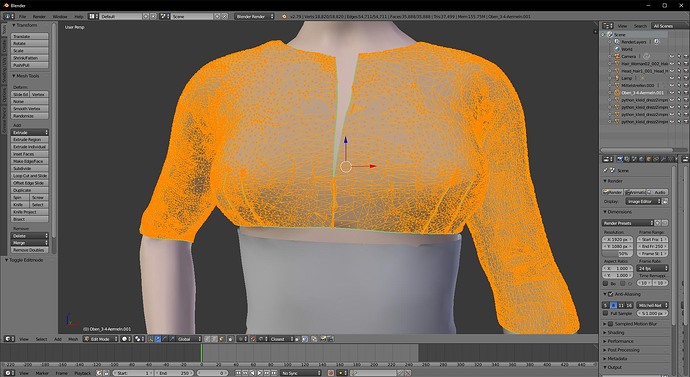The image size is (690, 377).
Task: Open the No Sync dropdown in timeline
Action: coord(301,373)
